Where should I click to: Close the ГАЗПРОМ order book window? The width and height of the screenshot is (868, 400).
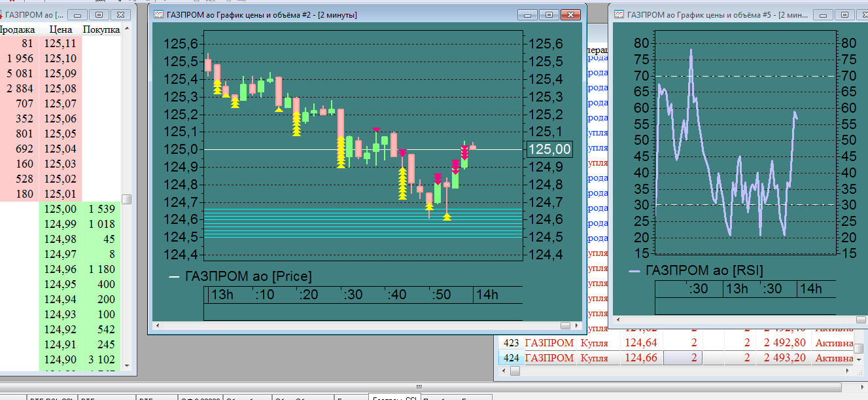coord(120,14)
